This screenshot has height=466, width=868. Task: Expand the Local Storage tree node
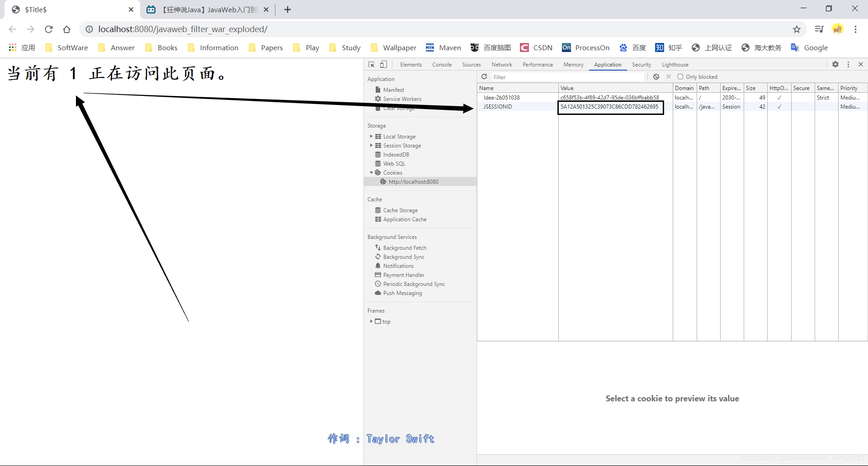(371, 137)
